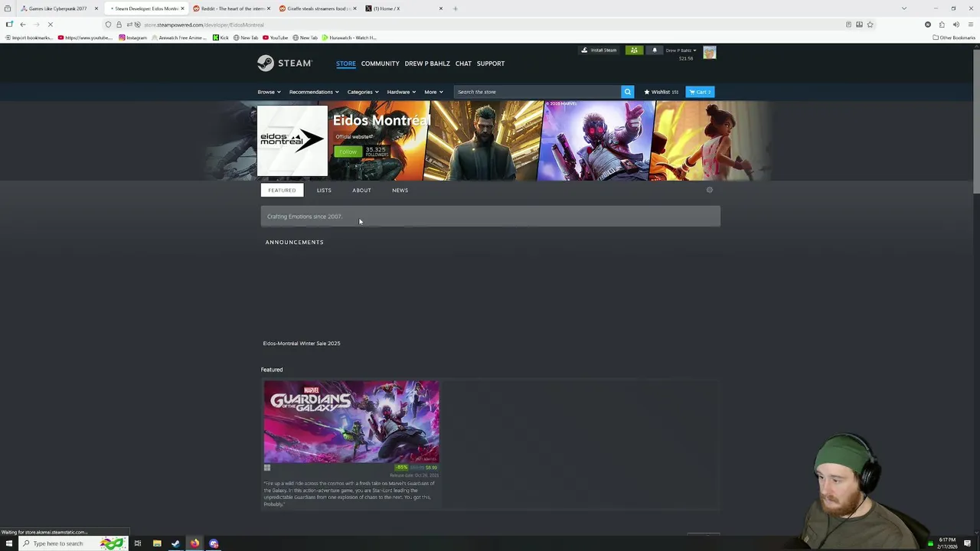Click the browser forward arrow
The image size is (980, 551).
pos(36,24)
